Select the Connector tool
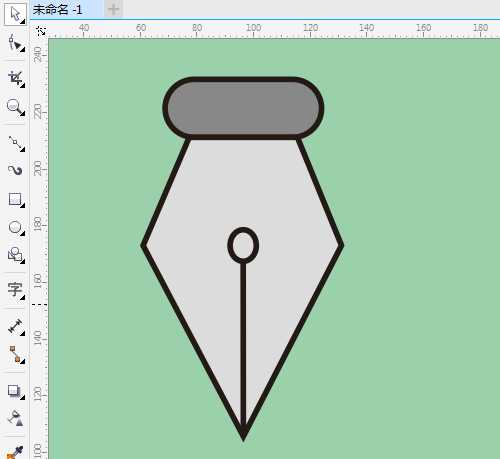This screenshot has width=500, height=459. click(x=15, y=354)
